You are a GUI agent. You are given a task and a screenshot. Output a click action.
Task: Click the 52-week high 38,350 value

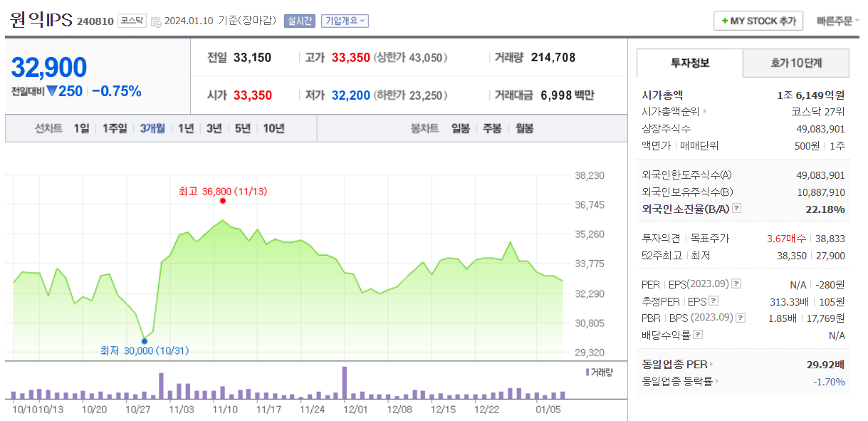[x=793, y=256]
